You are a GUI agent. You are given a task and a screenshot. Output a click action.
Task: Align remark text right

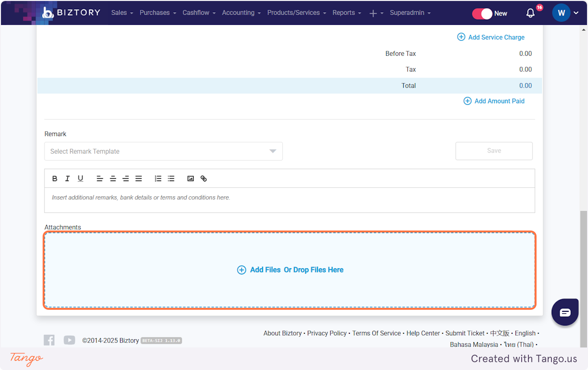[125, 179]
